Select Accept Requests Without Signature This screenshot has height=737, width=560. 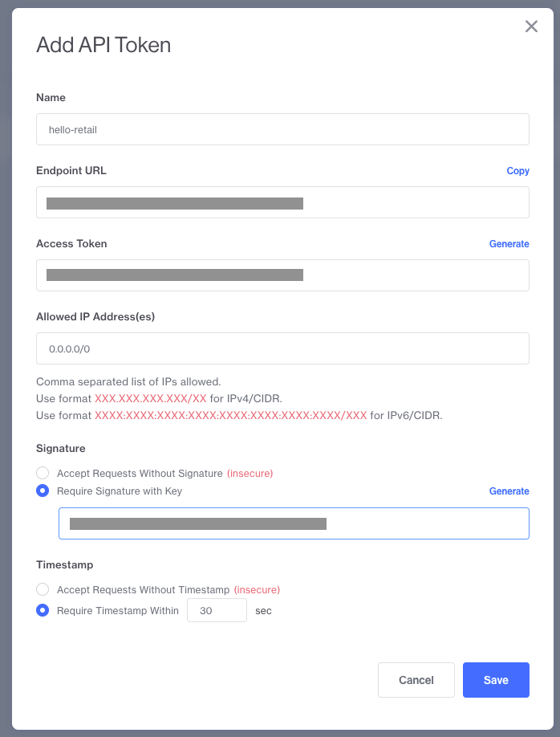pos(43,473)
